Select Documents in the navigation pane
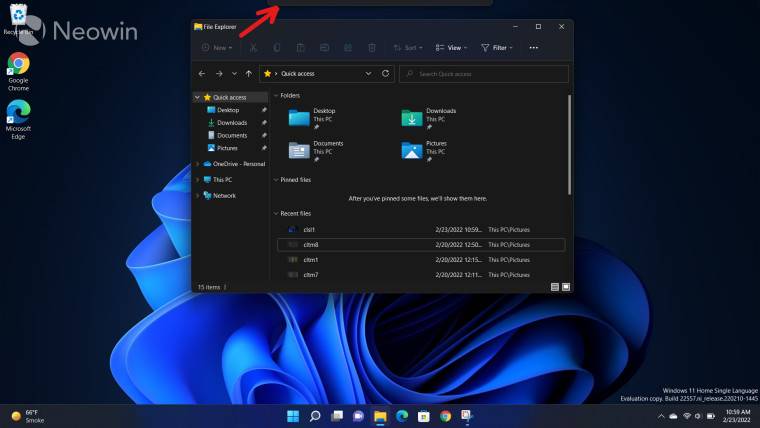Screen dimensions: 760x428 231,135
